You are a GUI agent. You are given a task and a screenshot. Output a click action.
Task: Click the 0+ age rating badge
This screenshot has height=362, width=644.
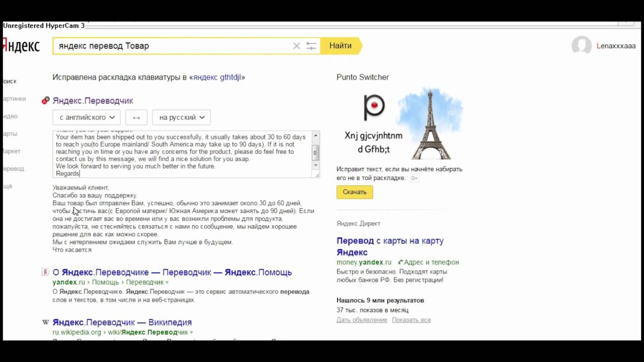pos(415,178)
